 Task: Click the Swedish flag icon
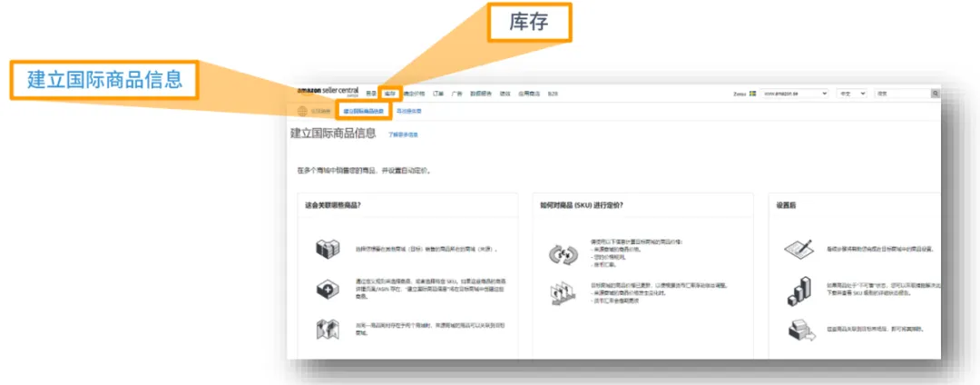pos(751,93)
